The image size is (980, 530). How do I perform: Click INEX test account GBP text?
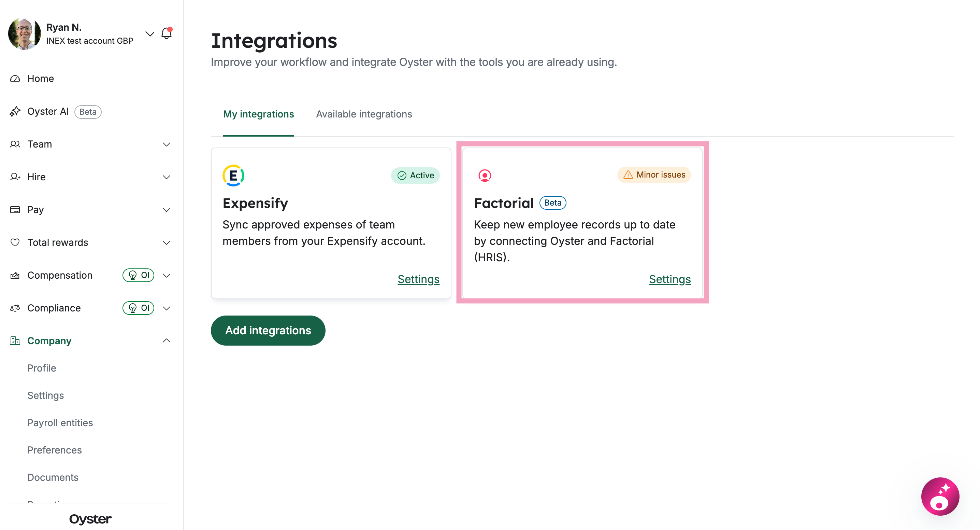click(89, 41)
